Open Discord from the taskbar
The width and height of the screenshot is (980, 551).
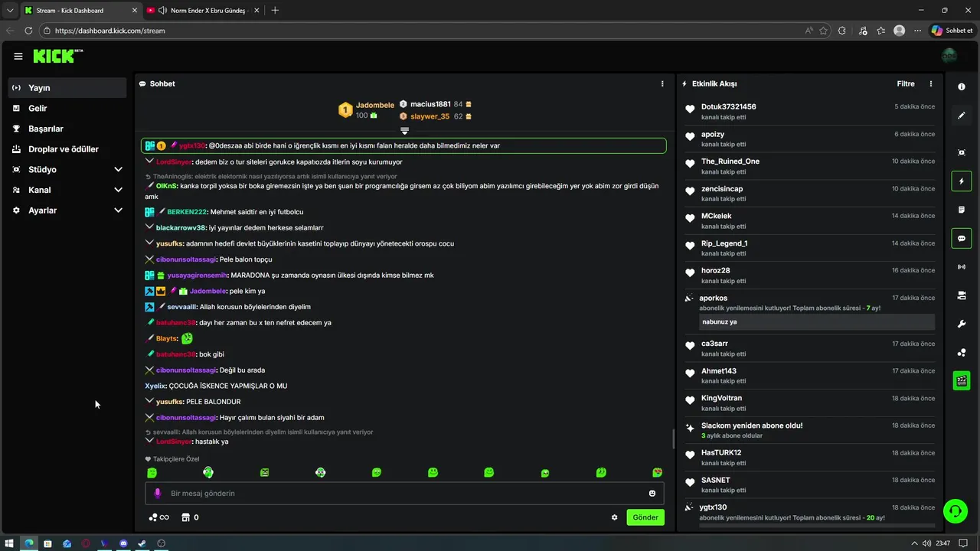pyautogui.click(x=123, y=543)
